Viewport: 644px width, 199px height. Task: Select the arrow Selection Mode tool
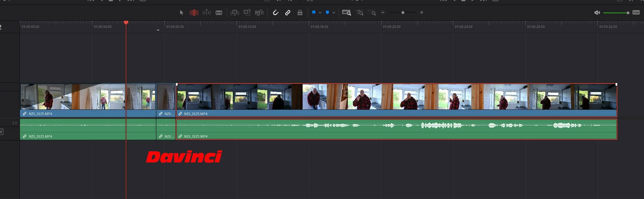coord(181,13)
